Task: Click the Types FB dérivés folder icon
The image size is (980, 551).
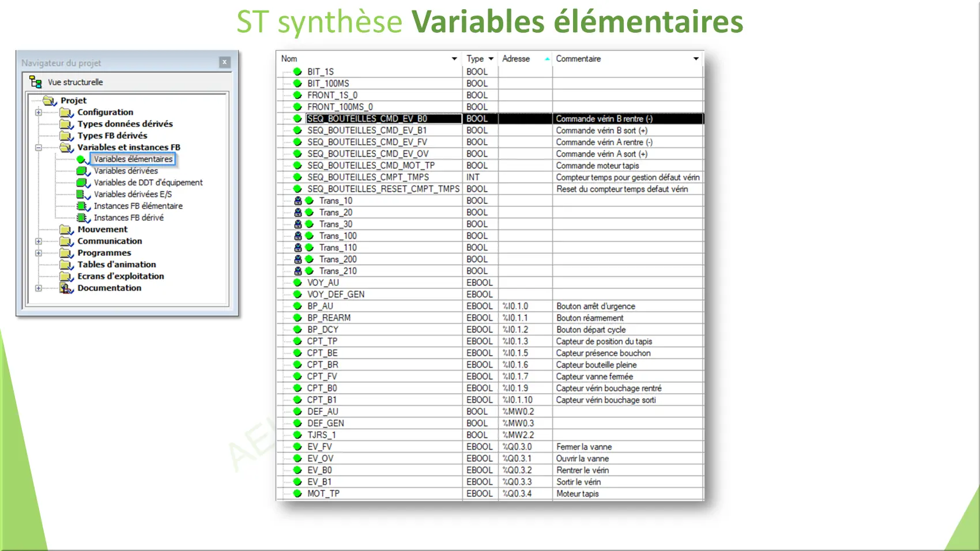Action: (66, 135)
